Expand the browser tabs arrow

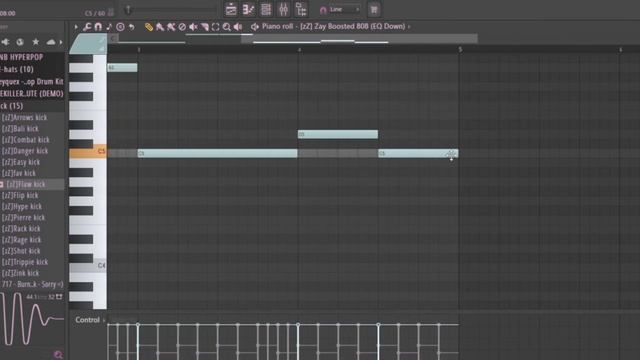point(61,42)
